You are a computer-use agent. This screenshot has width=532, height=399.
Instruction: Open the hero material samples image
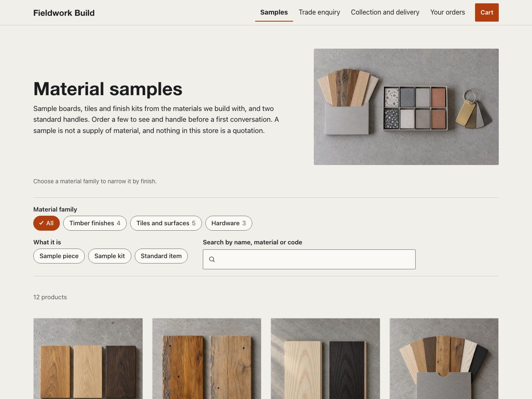[406, 107]
